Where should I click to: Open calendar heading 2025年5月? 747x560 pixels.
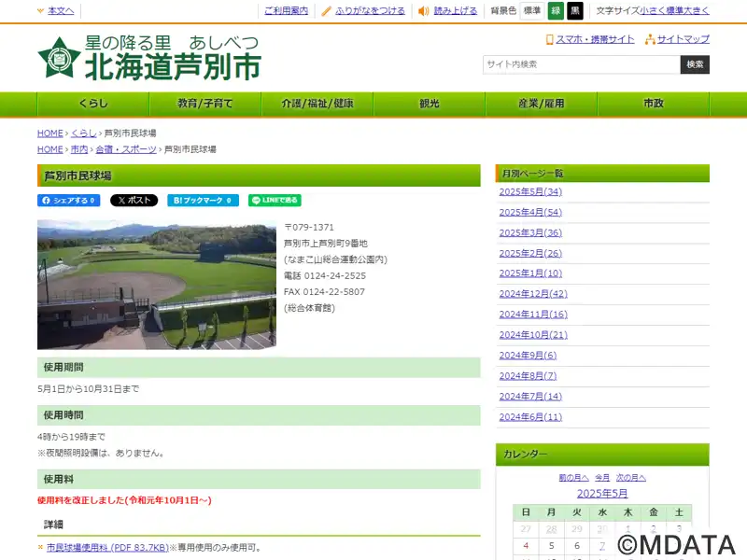(x=602, y=494)
